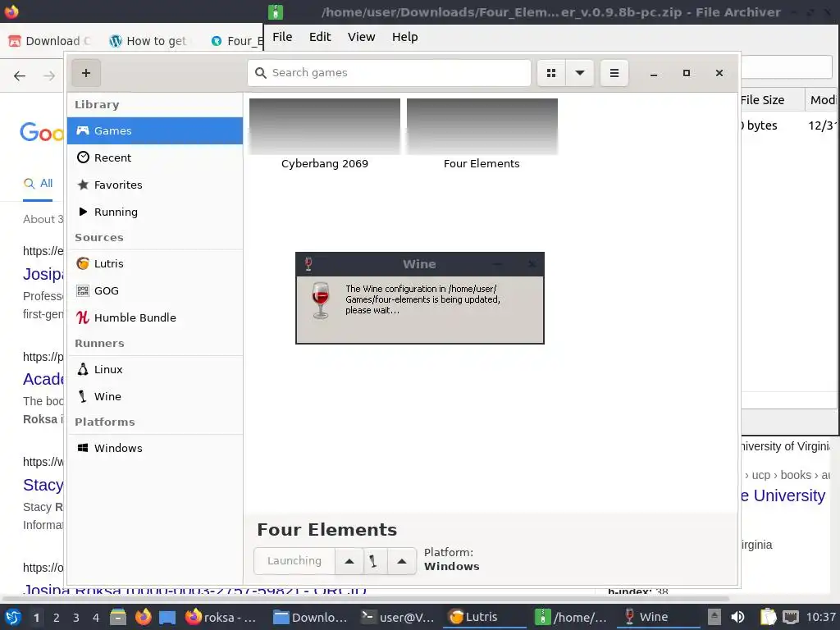Select the GOG source

(x=155, y=290)
